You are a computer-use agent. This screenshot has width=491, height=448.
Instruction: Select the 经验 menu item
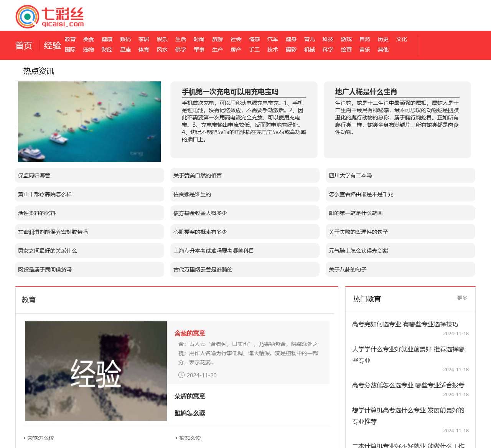[x=53, y=45]
